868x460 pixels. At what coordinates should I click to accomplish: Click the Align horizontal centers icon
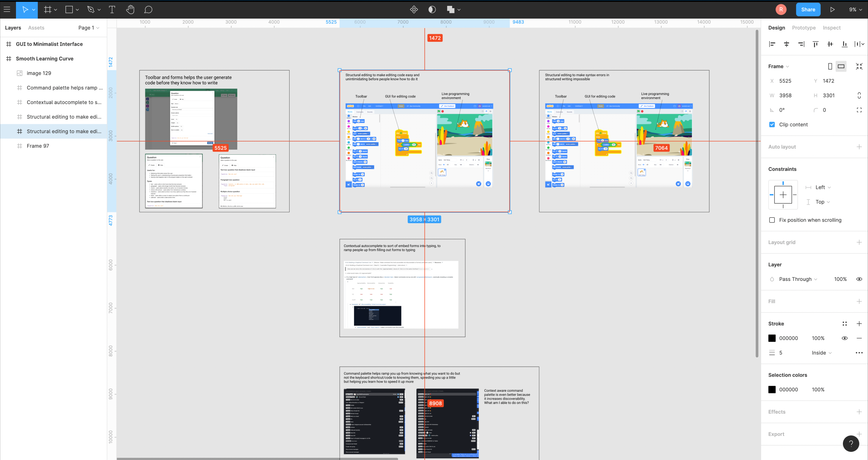786,44
